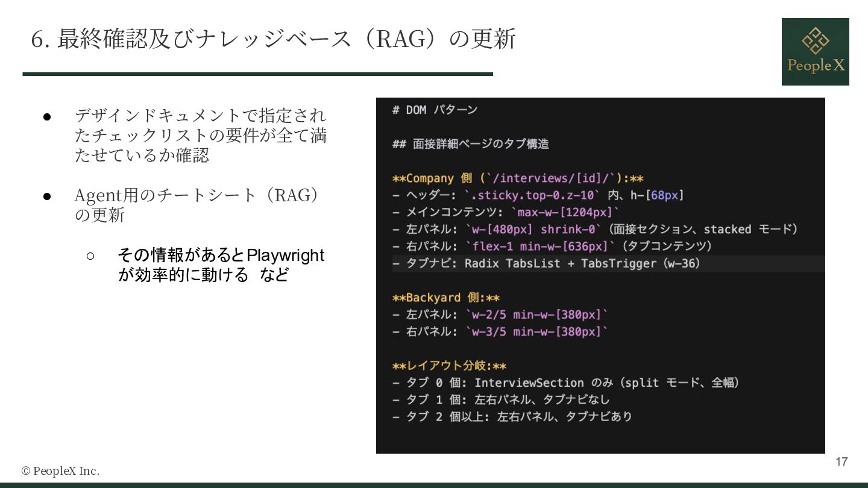Click the '**レイアウト分岐:**' heading
This screenshot has width=868, height=488.
click(x=449, y=366)
